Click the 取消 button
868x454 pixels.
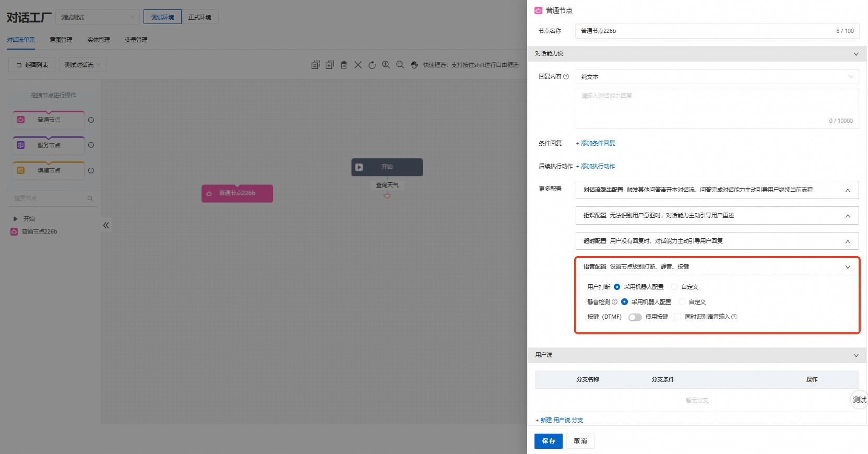click(580, 441)
